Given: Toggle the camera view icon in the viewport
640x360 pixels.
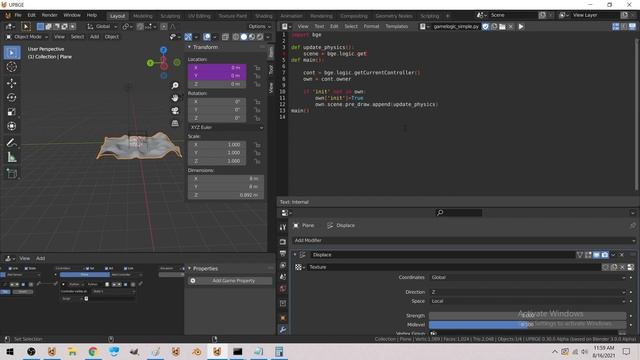Looking at the screenshot, I should [175, 111].
